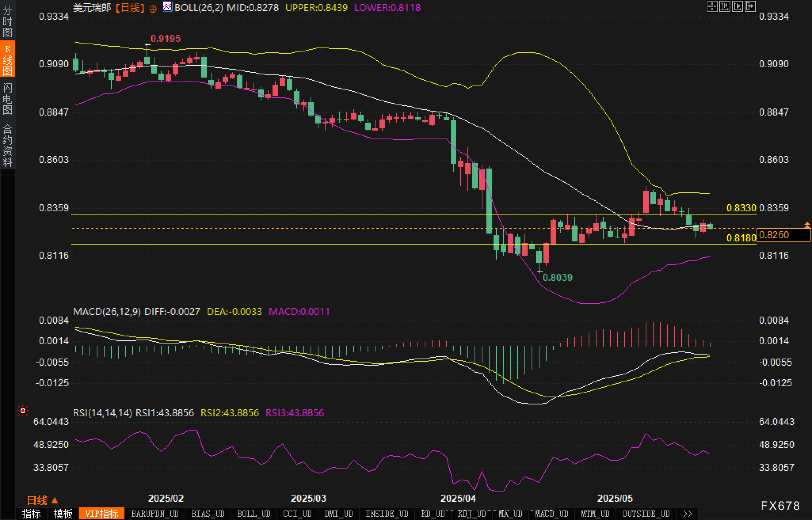Click the MACD_UD indicator button

(x=551, y=514)
